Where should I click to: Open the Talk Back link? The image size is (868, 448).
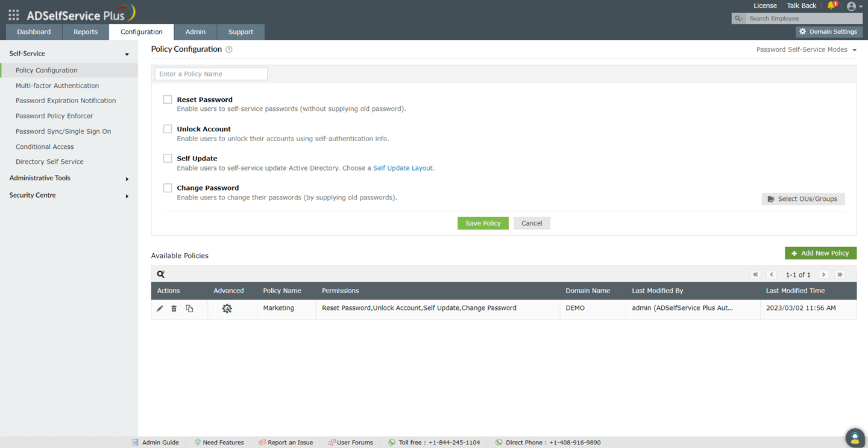click(801, 5)
